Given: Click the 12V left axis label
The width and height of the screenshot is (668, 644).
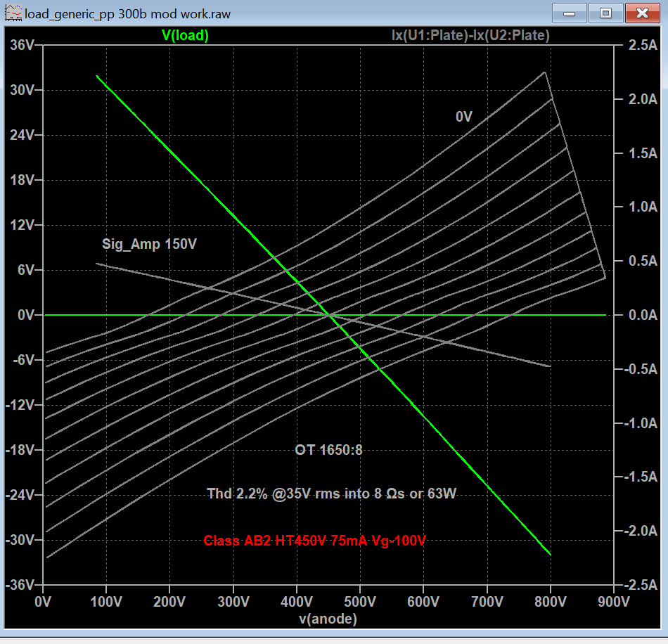Looking at the screenshot, I should click(x=22, y=224).
